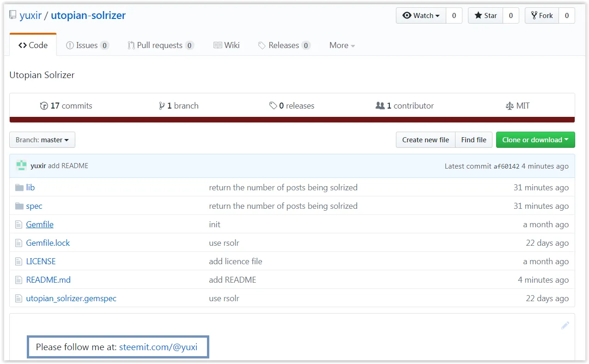This screenshot has width=589, height=364.
Task: Click the Gemfile file icon
Action: coord(18,224)
